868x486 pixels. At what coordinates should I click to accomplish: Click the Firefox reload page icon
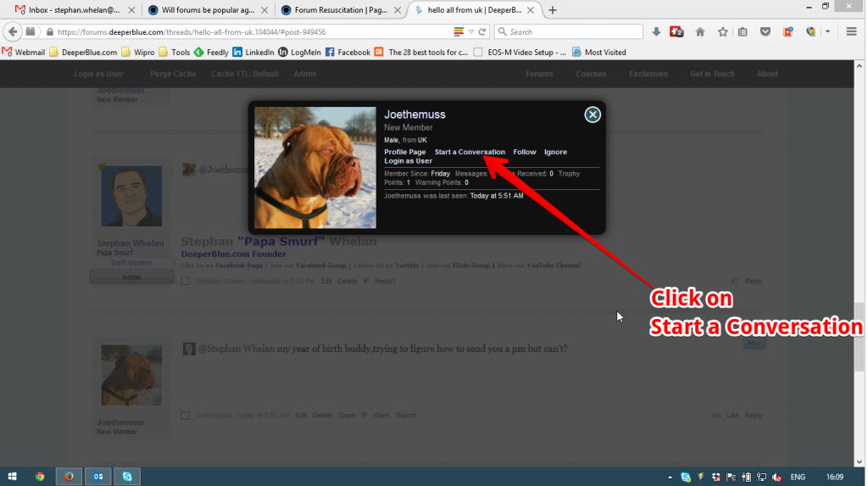[482, 32]
